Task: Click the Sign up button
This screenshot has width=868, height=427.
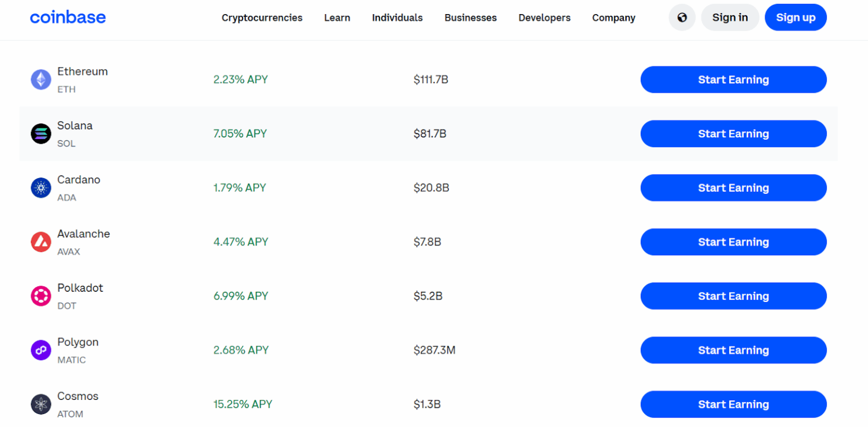Action: pos(795,18)
